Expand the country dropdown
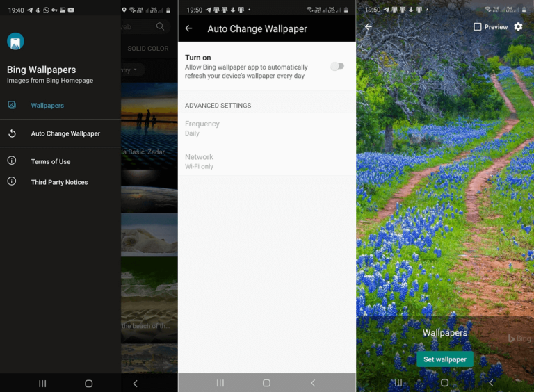The image size is (534, 392). [x=133, y=70]
